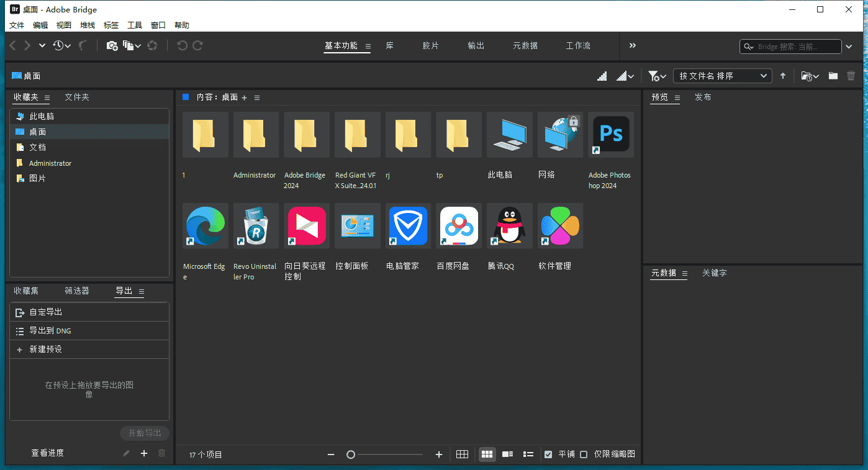Toggle the grid thumbnails view button

tap(487, 454)
